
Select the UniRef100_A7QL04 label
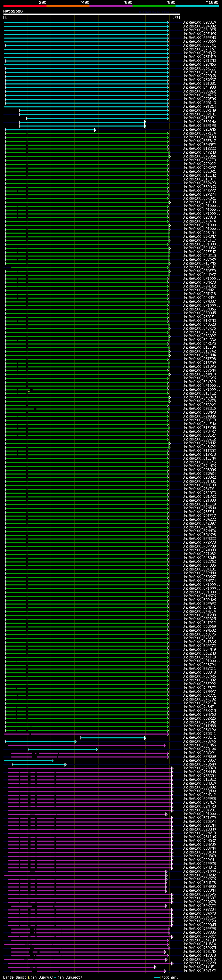(x=199, y=749)
